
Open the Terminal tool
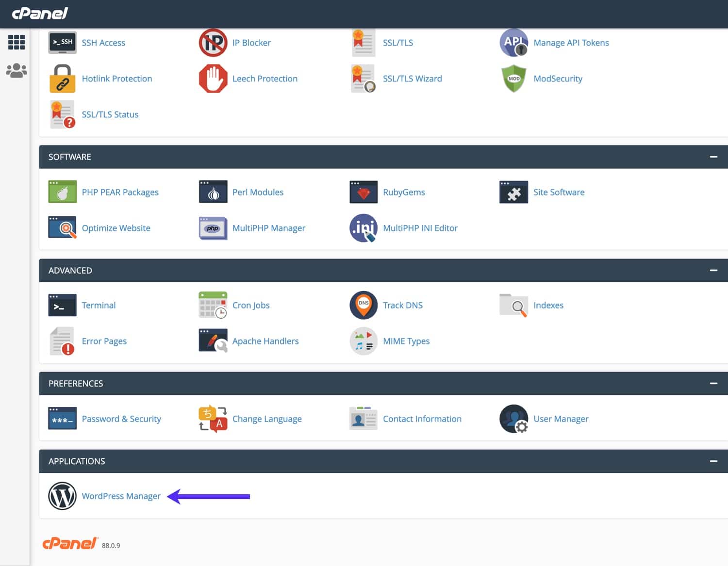[x=99, y=305]
